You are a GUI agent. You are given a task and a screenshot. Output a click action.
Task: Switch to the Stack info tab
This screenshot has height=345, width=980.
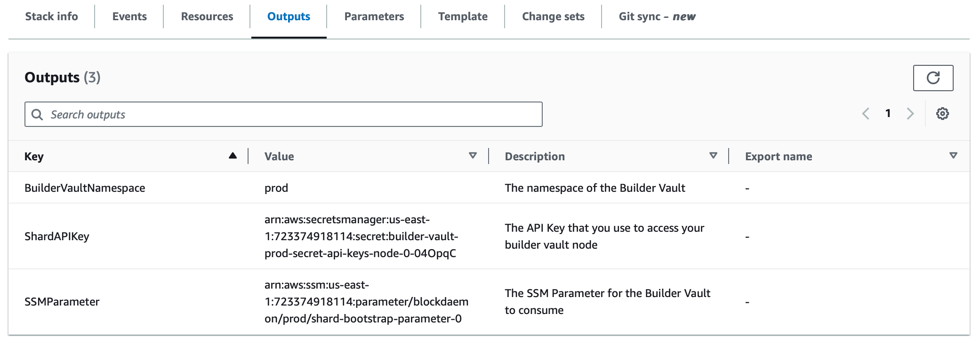click(51, 17)
